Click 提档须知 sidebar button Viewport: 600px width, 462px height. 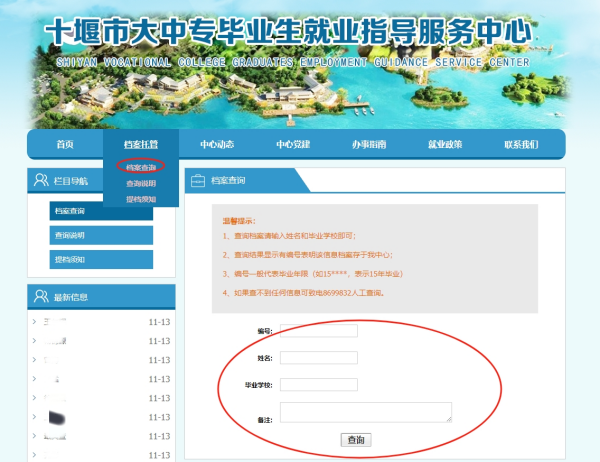click(x=101, y=260)
